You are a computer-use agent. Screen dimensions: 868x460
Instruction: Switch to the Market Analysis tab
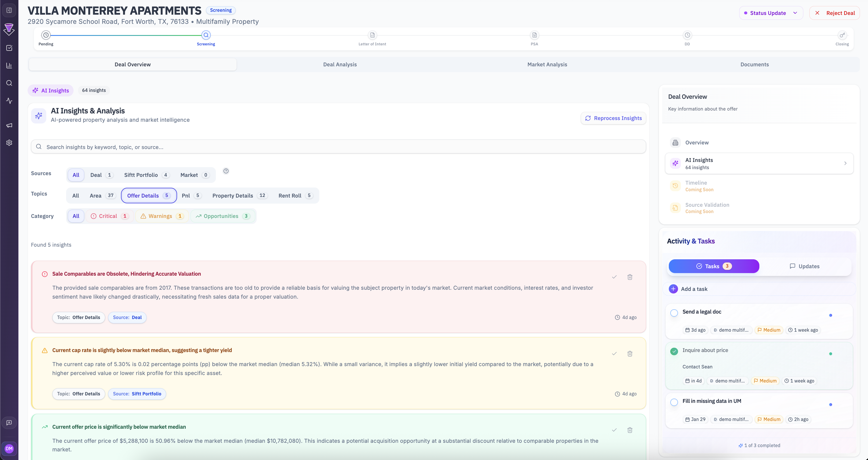click(x=547, y=64)
